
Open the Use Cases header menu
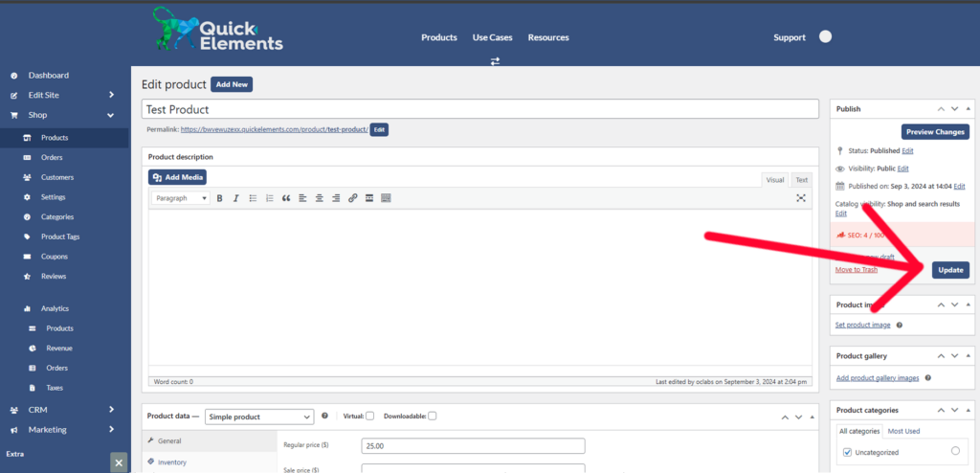(x=493, y=37)
